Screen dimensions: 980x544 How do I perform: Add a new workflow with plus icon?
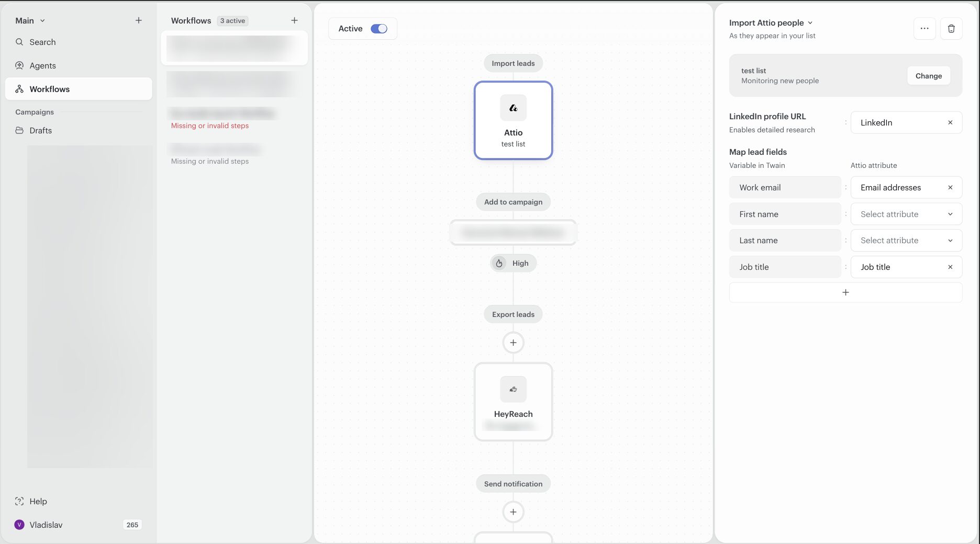pos(294,20)
